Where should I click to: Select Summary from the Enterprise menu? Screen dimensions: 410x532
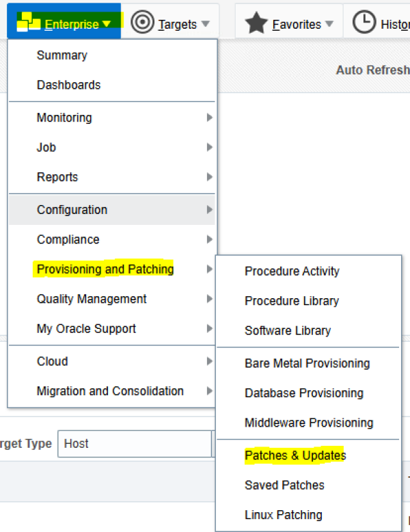[x=62, y=55]
